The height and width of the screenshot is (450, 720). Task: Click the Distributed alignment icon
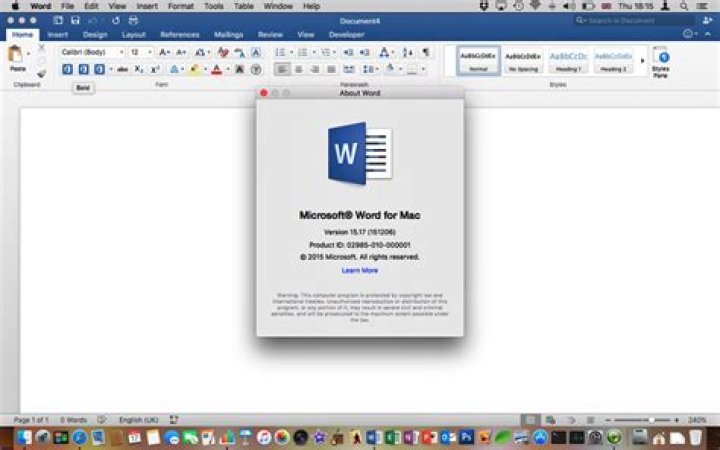(x=349, y=69)
